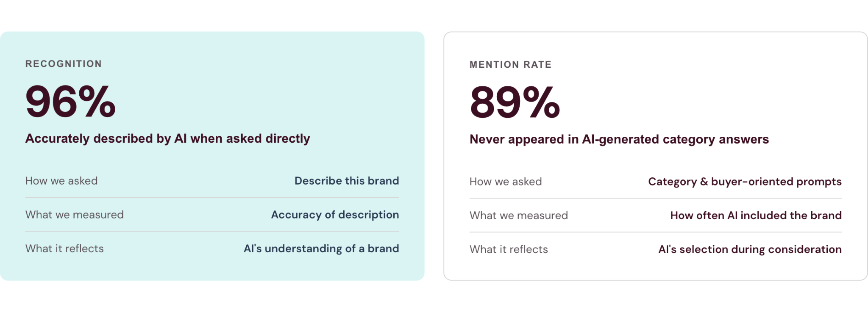Click 'What we measured' in Mention Rate card

(519, 215)
